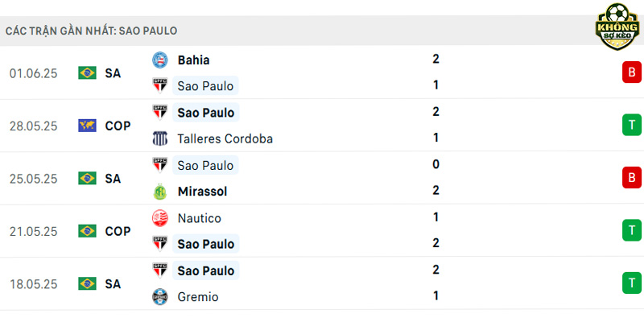Open the Không Sợ Kèo logo badge
644x322 pixels.
[x=617, y=27]
